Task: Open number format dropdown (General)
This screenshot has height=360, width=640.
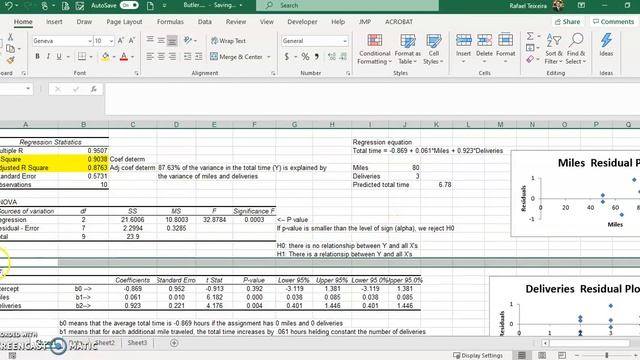Action: point(345,41)
